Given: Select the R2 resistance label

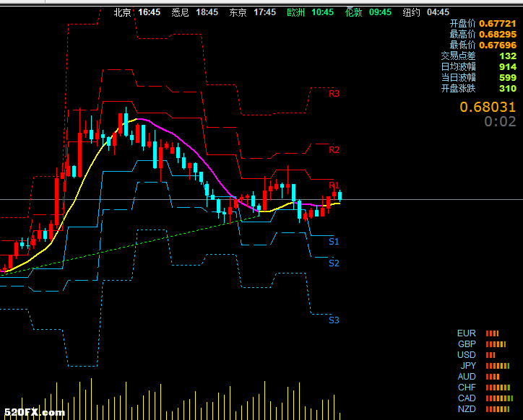Looking at the screenshot, I should tap(334, 150).
